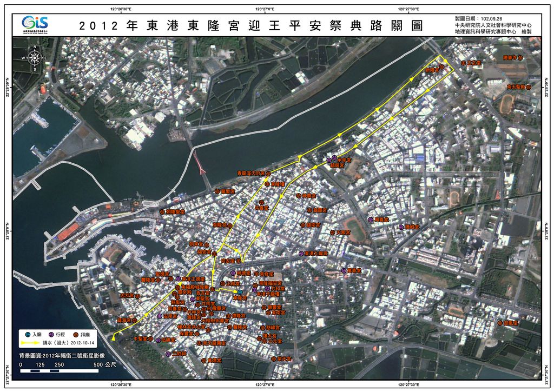The height and width of the screenshot is (392, 554).
Task: Click the 中央研究院人文社會科學研究中心 credit
Action: point(493,25)
